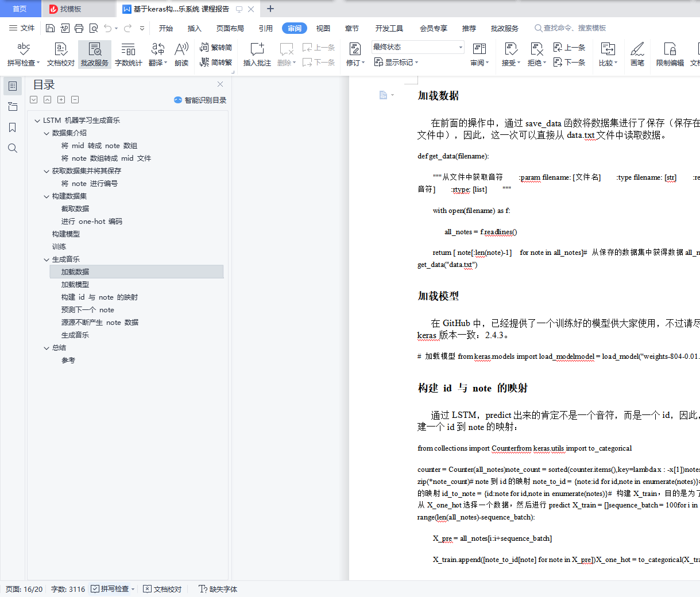Reject the change (拒绝)
This screenshot has width=700, height=597.
click(537, 55)
